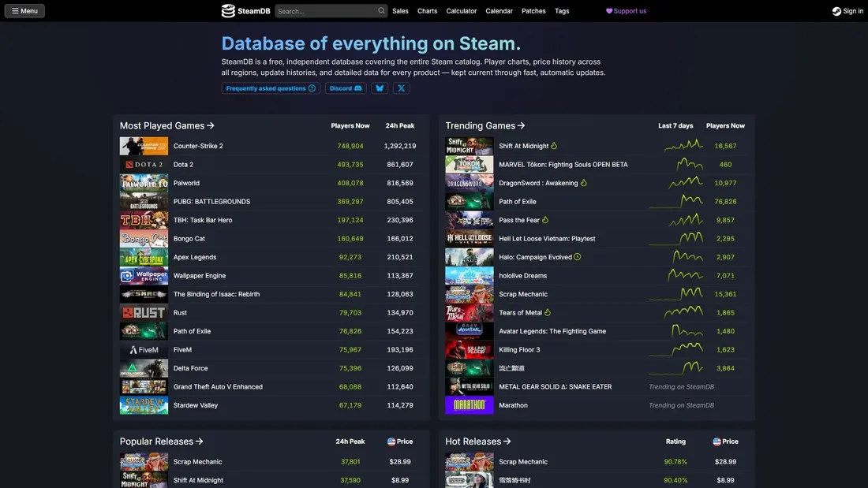The image size is (868, 488).
Task: Click the Palworld game thumbnail
Action: click(x=144, y=183)
